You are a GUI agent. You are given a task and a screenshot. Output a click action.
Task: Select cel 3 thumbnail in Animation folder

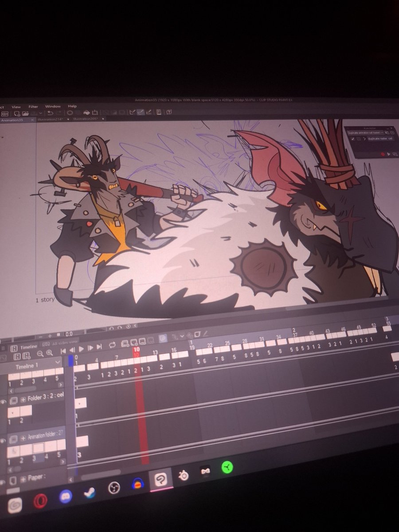pyautogui.click(x=38, y=449)
